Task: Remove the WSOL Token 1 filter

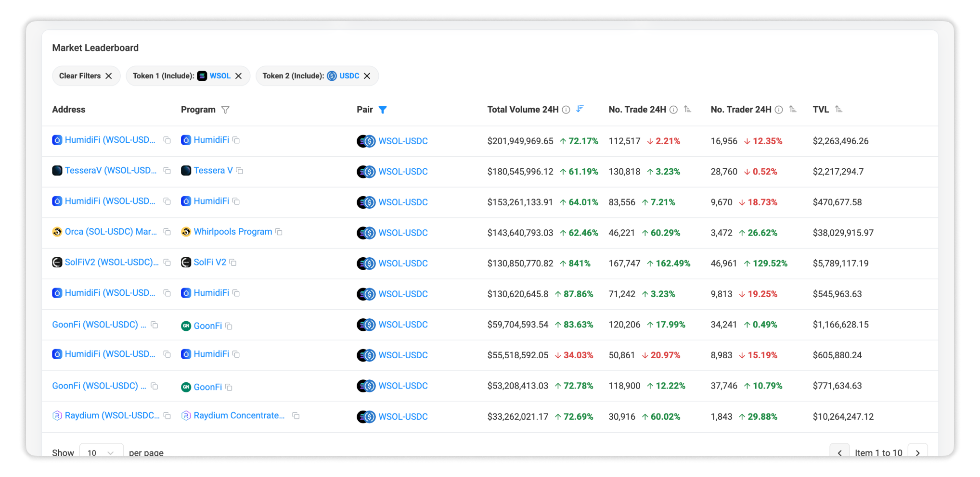Action: (238, 76)
